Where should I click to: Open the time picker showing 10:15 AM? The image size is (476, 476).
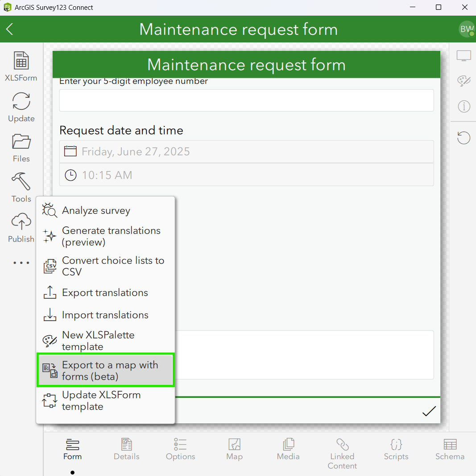tap(246, 175)
